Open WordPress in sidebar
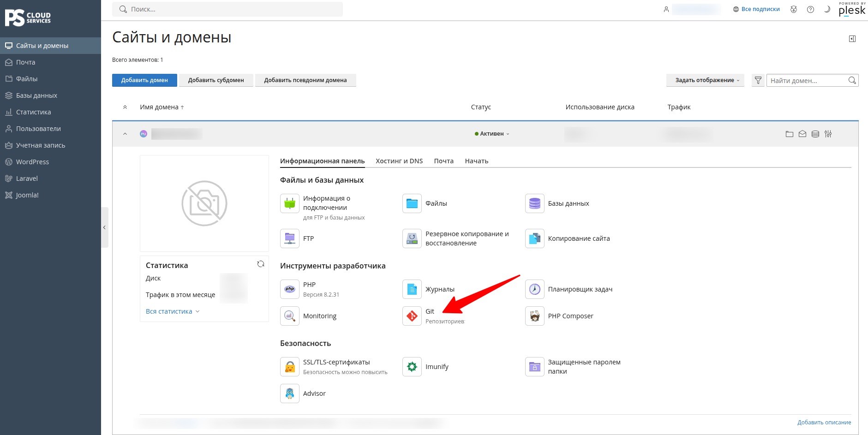Viewport: 868px width, 435px height. [50, 162]
